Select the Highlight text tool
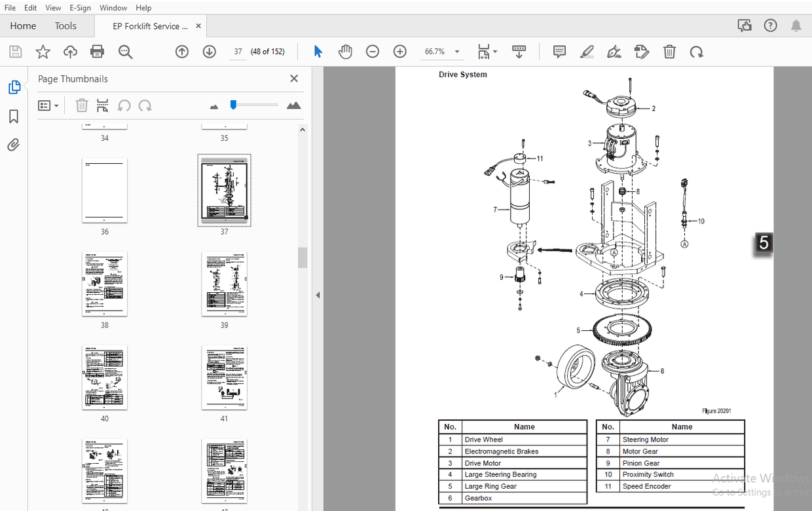 tap(587, 51)
